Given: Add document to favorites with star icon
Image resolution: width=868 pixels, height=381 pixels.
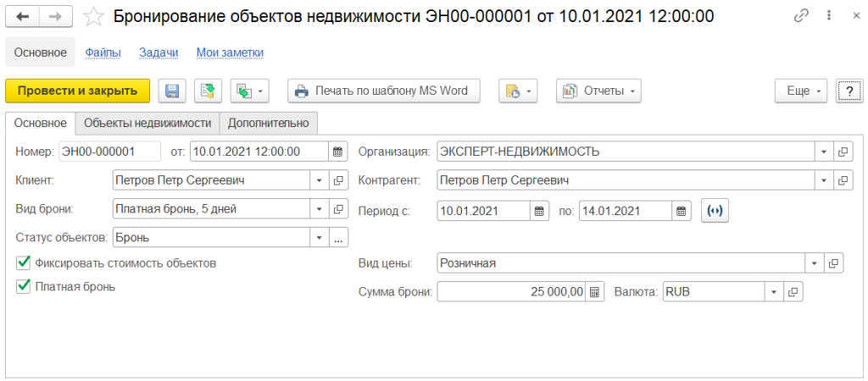Looking at the screenshot, I should pyautogui.click(x=97, y=16).
